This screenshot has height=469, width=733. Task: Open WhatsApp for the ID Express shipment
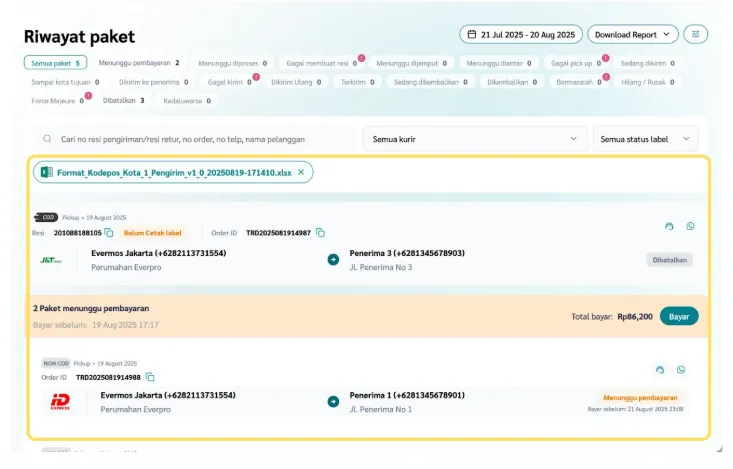[x=681, y=369]
